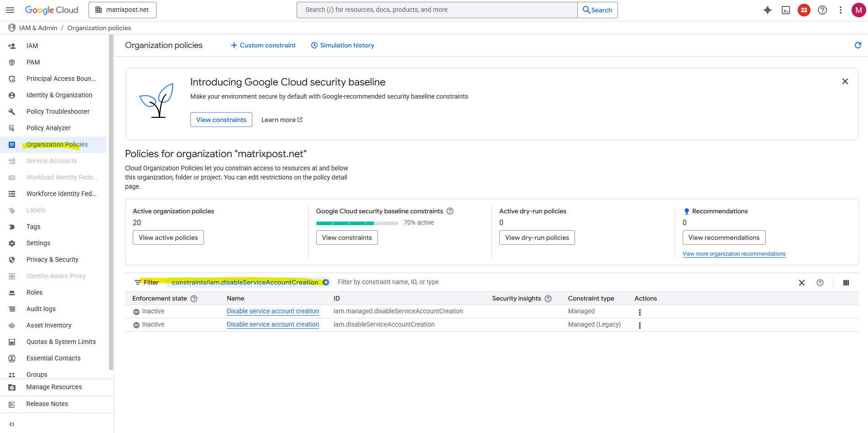The image size is (868, 433).
Task: Remove the disableServiceAccountCreation filter chip
Action: click(326, 282)
